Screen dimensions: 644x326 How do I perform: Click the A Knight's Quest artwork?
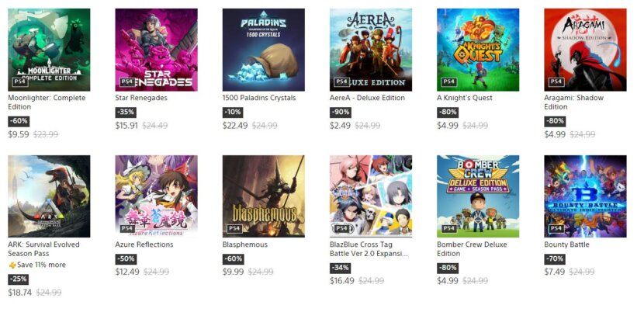(x=477, y=50)
